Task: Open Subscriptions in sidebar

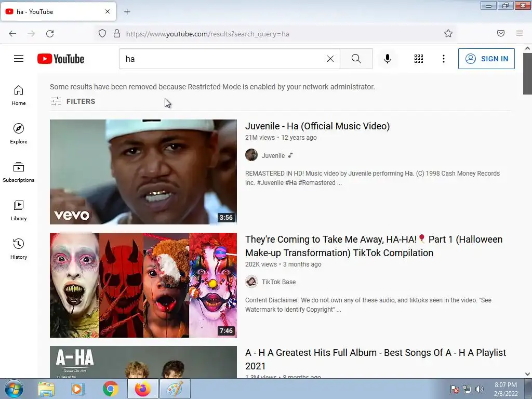Action: tap(19, 172)
